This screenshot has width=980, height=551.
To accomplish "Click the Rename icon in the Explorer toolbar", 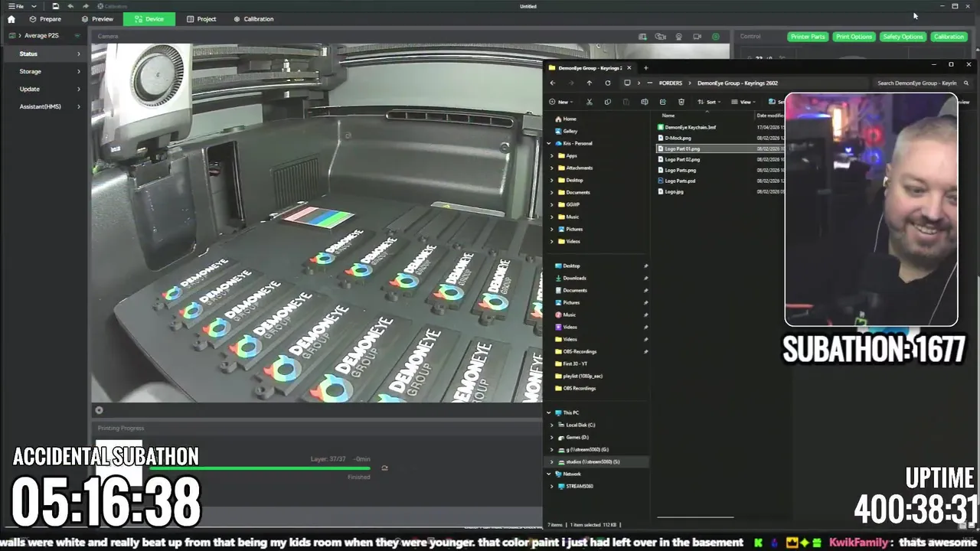I will pyautogui.click(x=644, y=102).
